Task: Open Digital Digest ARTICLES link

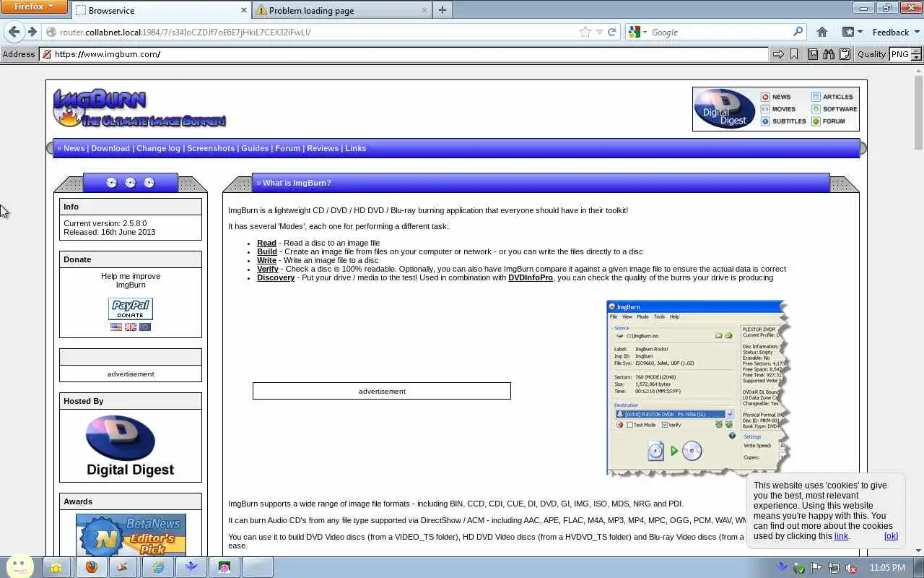Action: (832, 97)
